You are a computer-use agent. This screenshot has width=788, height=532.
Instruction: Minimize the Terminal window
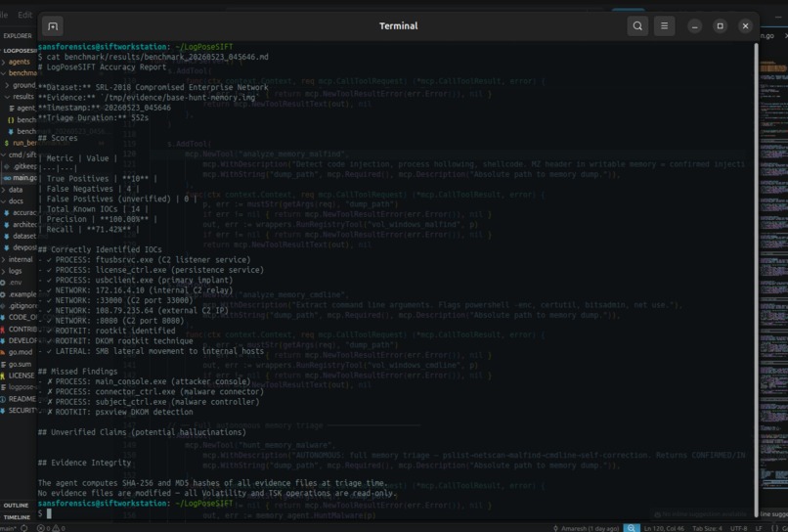[694, 26]
